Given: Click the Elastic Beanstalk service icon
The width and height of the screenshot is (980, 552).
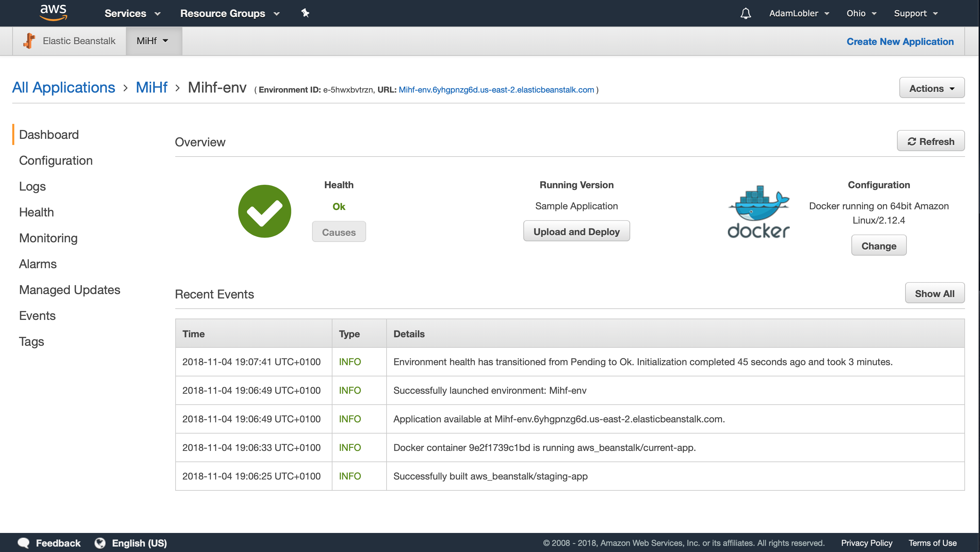Looking at the screenshot, I should click(29, 41).
